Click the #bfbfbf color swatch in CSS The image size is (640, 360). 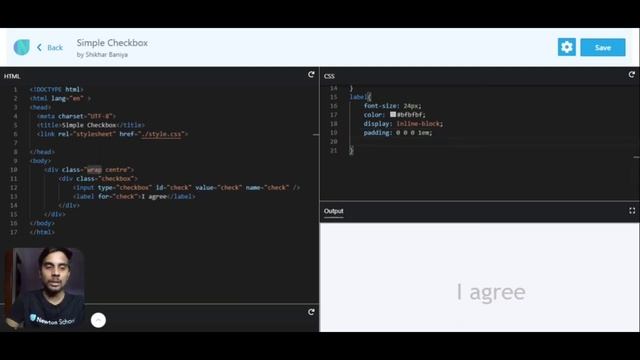coord(393,115)
